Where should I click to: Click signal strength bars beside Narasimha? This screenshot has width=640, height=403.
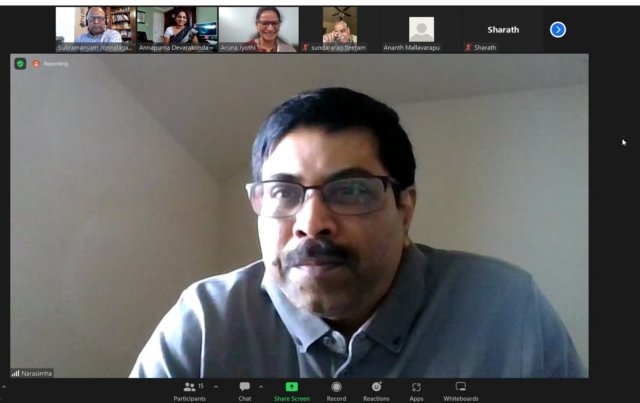coord(16,373)
